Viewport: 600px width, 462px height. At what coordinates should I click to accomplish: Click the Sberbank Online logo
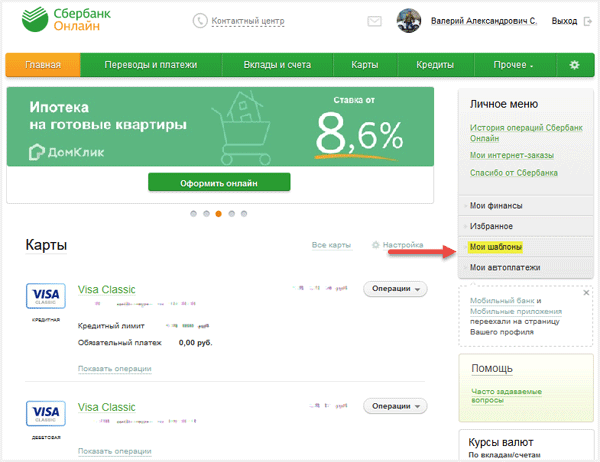click(x=66, y=19)
